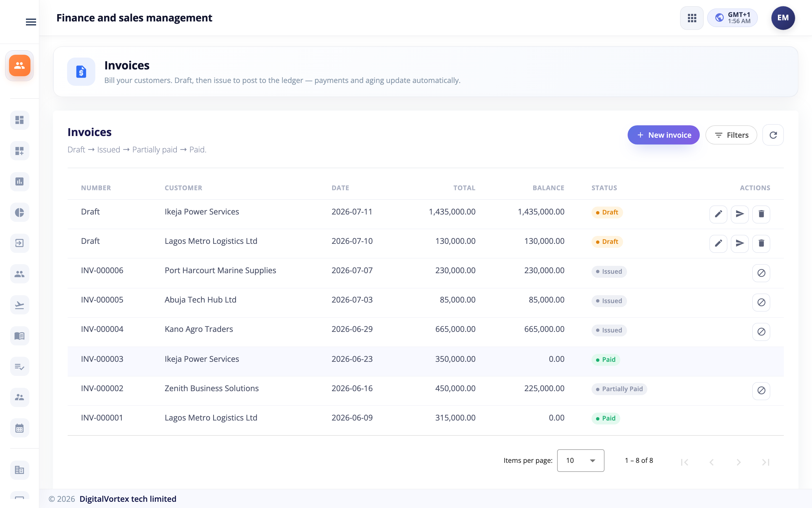Click the Draft badge for 2026-07-11
This screenshot has height=508, width=812.
tap(607, 212)
